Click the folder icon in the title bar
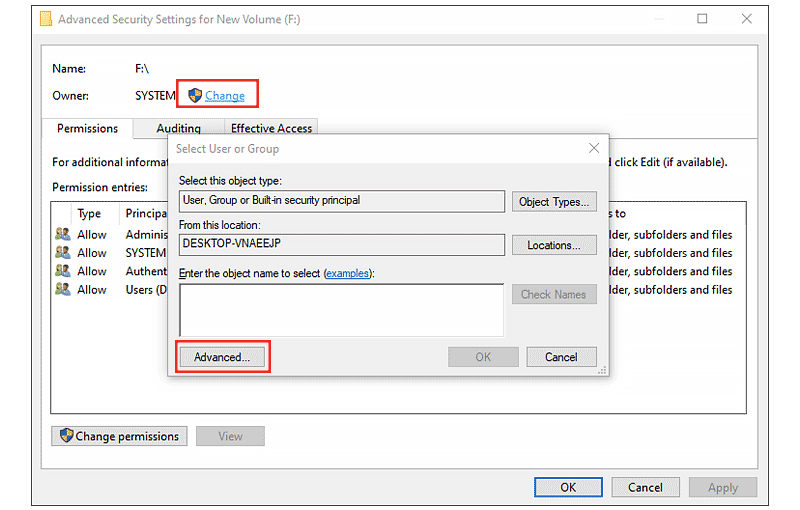 coord(46,19)
